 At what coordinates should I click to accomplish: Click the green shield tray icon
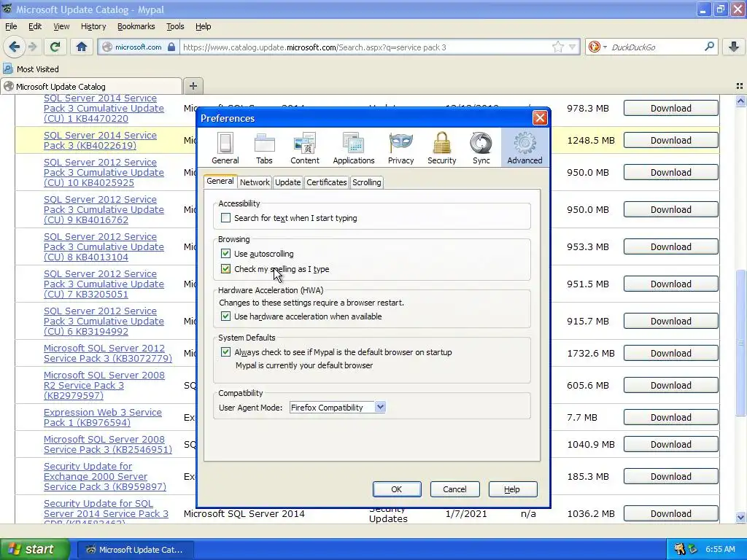pyautogui.click(x=692, y=549)
